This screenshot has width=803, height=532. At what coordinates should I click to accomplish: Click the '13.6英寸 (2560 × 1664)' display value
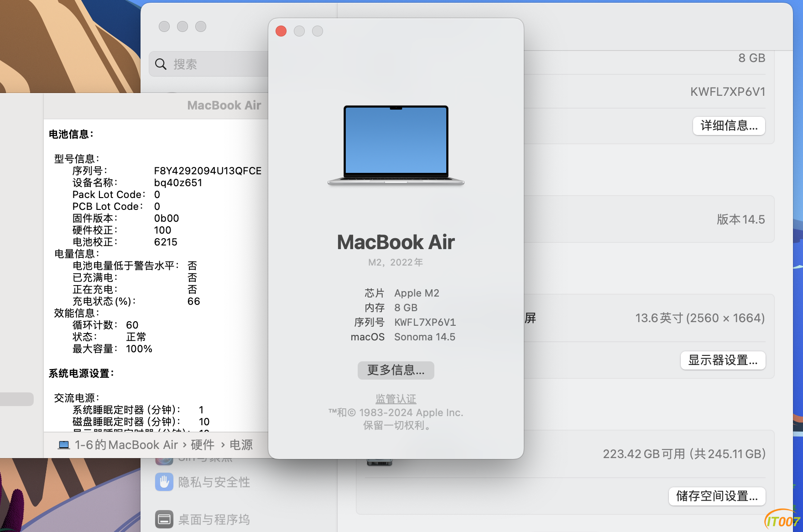(700, 318)
